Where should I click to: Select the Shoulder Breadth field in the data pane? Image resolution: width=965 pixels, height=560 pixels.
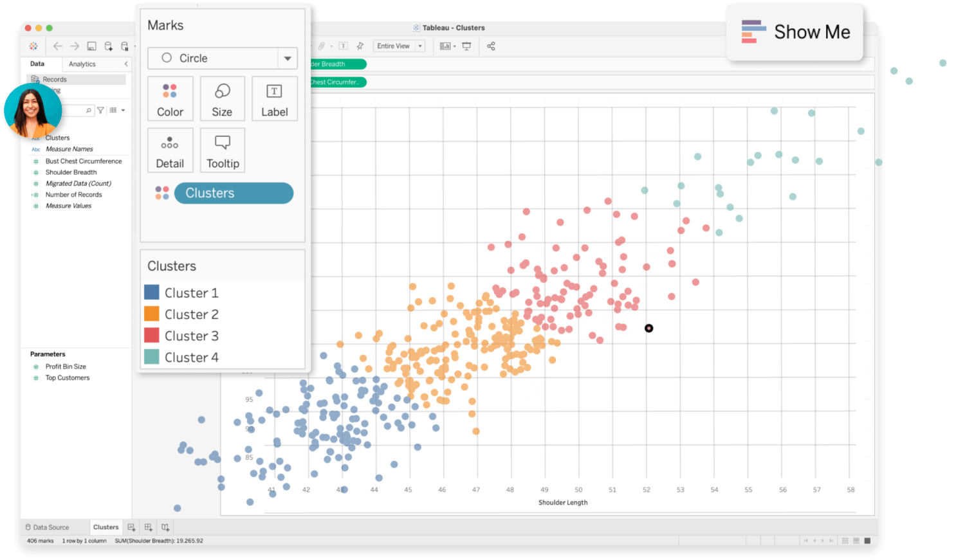[x=71, y=172]
